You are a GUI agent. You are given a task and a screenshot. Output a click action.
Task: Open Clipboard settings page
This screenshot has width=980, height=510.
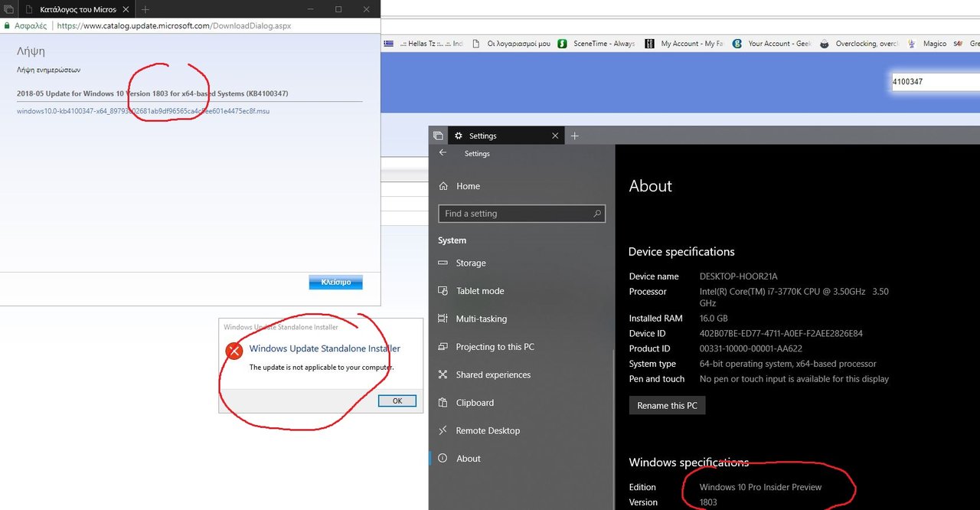pos(475,403)
